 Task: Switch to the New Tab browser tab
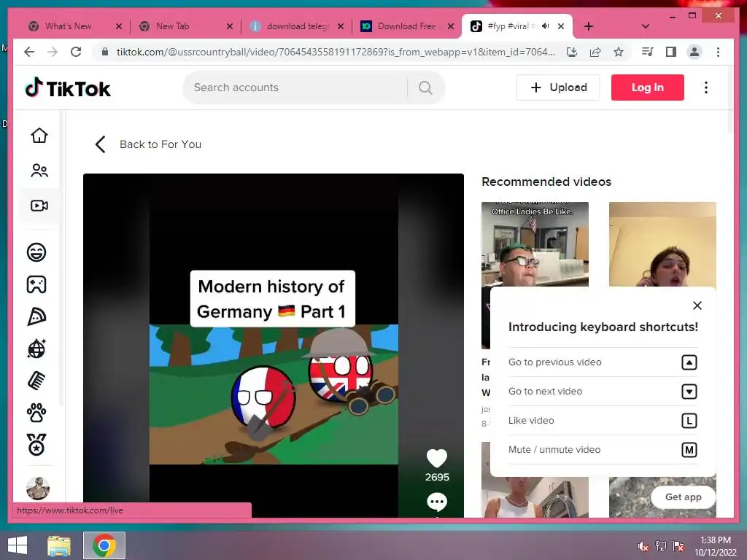click(172, 26)
